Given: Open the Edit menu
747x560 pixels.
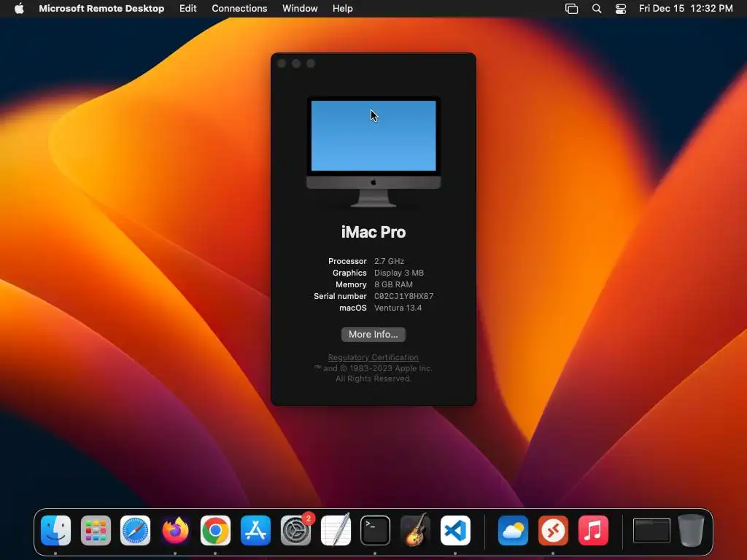Looking at the screenshot, I should click(x=187, y=9).
